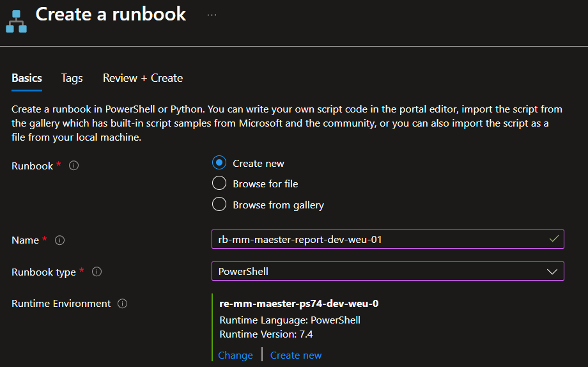Image resolution: width=588 pixels, height=367 pixels.
Task: Switch to the Tags tab
Action: (72, 78)
